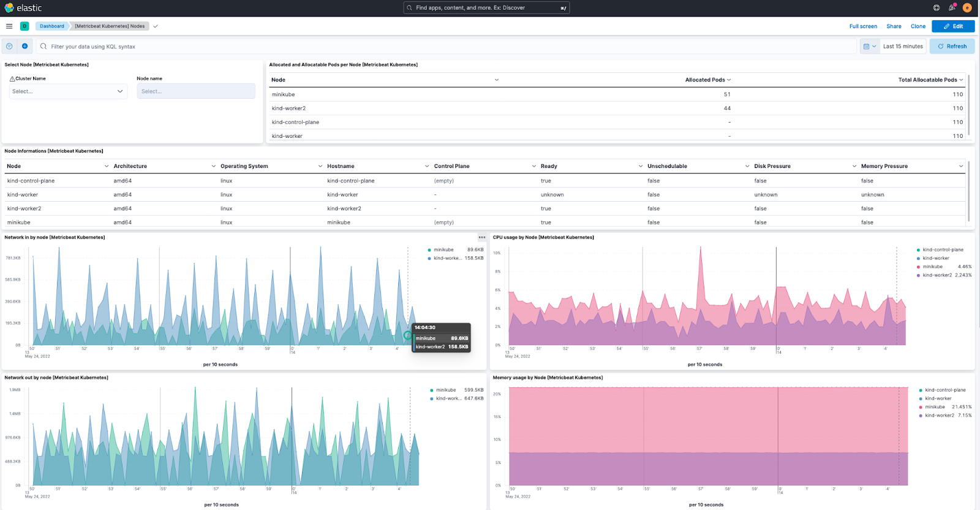Open the Node column menu in Node Informations

pyautogui.click(x=107, y=166)
